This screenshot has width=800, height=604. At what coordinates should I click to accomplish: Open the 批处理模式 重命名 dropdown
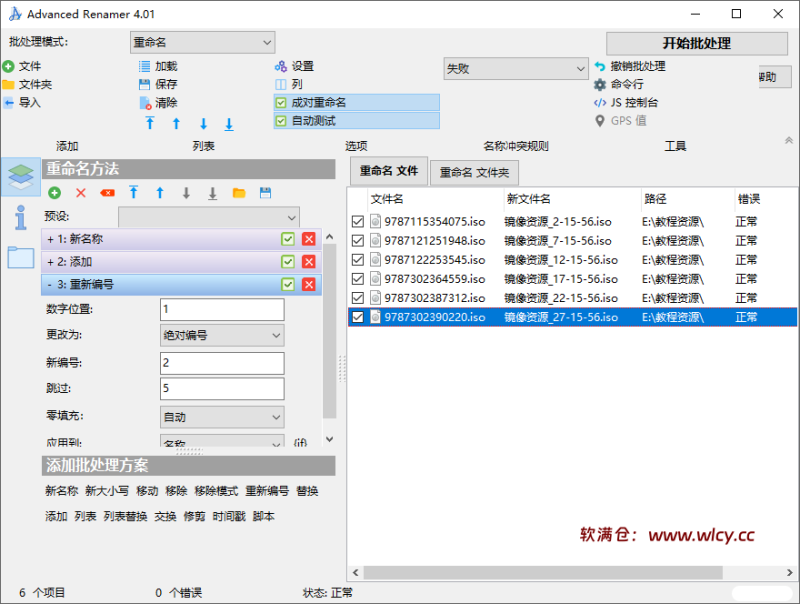[x=202, y=42]
